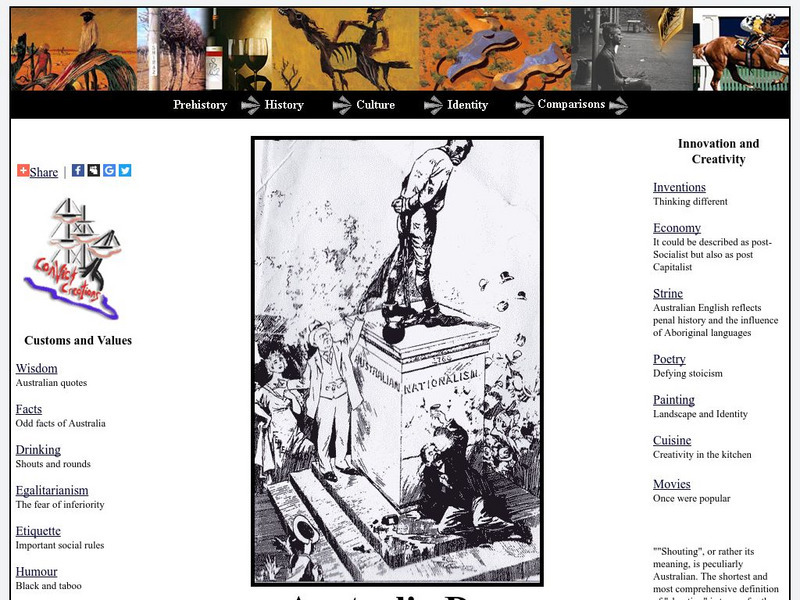The image size is (800, 600).
Task: Open the Painting link
Action: pyautogui.click(x=674, y=400)
